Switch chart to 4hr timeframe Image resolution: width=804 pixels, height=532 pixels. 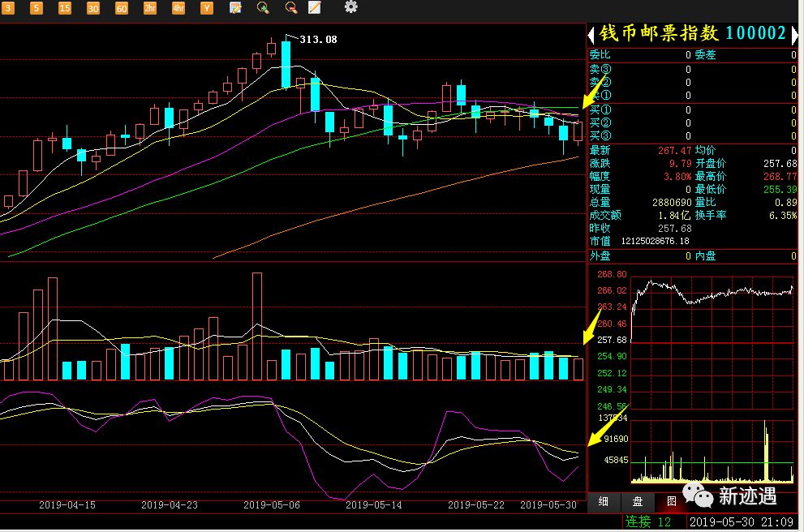[x=178, y=7]
